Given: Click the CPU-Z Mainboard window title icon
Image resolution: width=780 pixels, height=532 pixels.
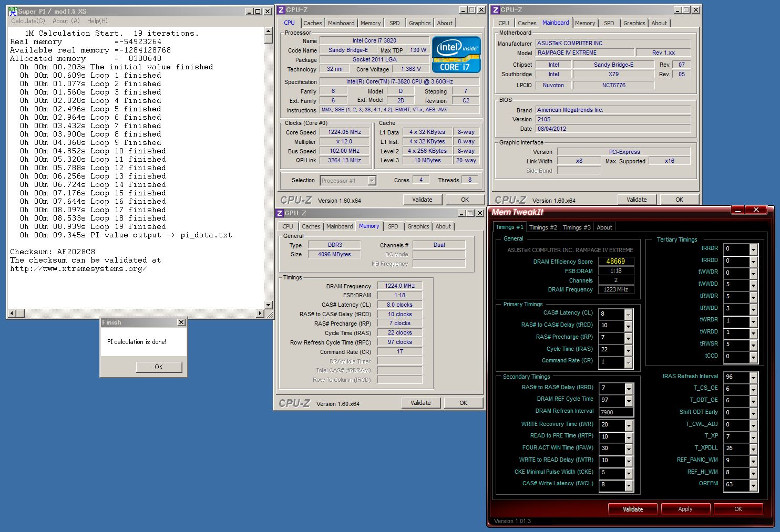Looking at the screenshot, I should point(495,10).
